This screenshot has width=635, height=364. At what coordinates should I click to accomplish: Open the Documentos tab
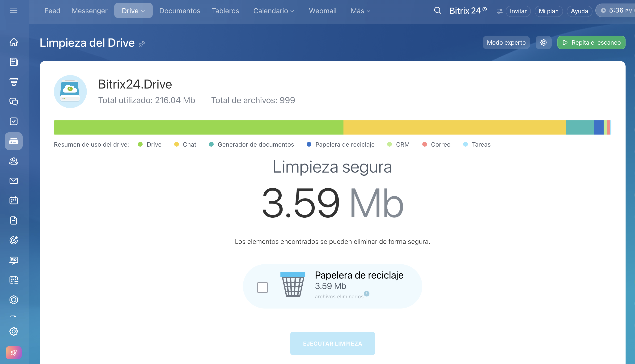pos(180,11)
